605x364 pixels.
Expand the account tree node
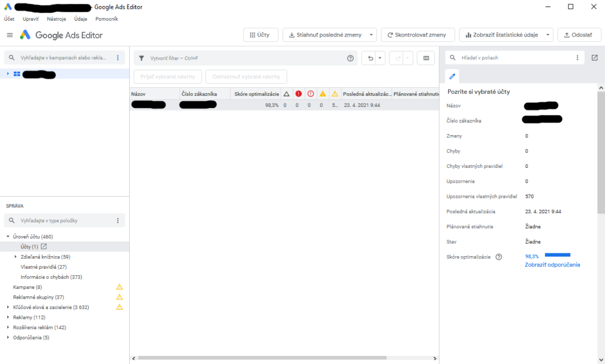click(8, 74)
